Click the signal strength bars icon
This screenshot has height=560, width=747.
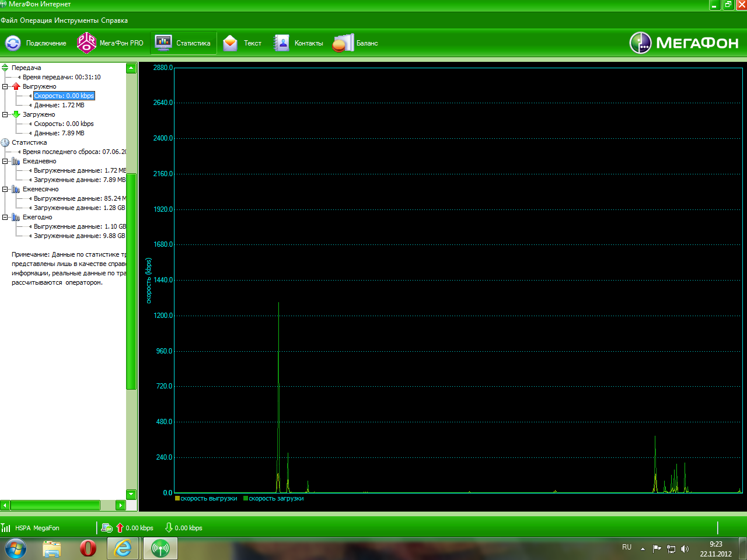click(6, 528)
